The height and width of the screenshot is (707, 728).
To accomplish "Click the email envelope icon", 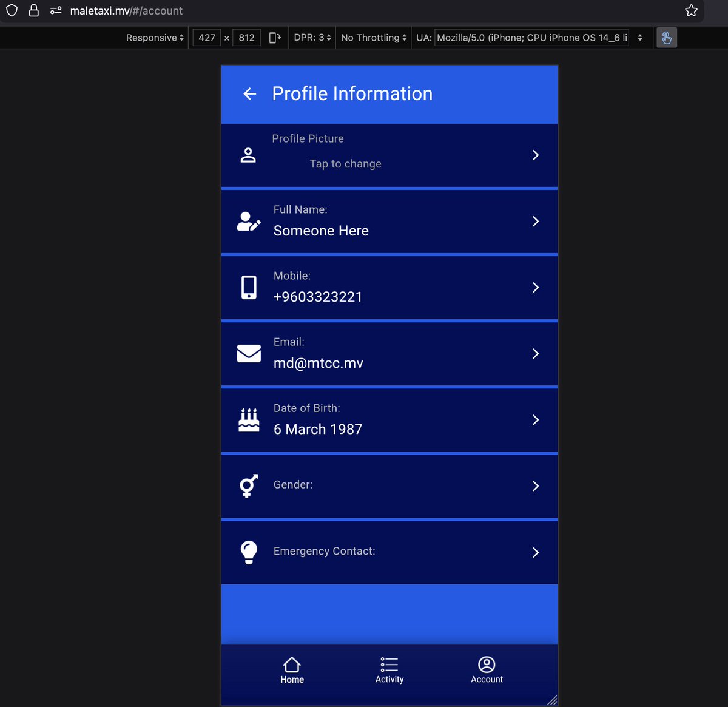I will pyautogui.click(x=249, y=354).
